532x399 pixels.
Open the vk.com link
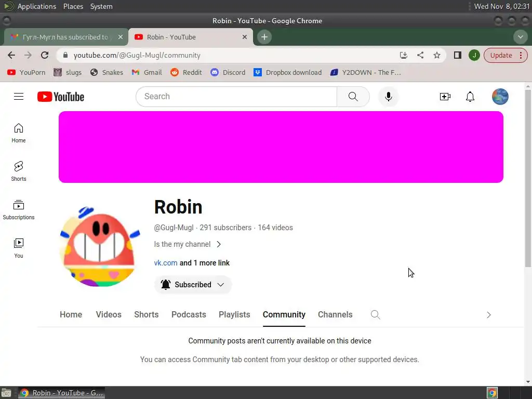[x=166, y=263]
